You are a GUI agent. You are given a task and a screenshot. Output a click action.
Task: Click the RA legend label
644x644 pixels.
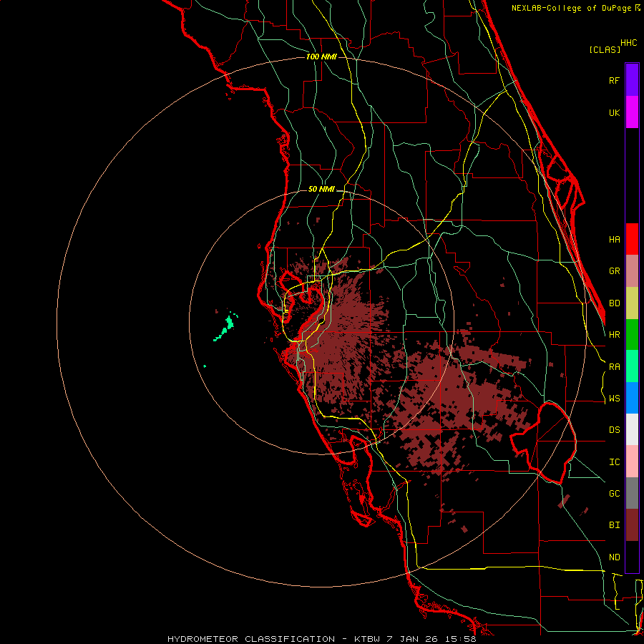click(x=614, y=367)
